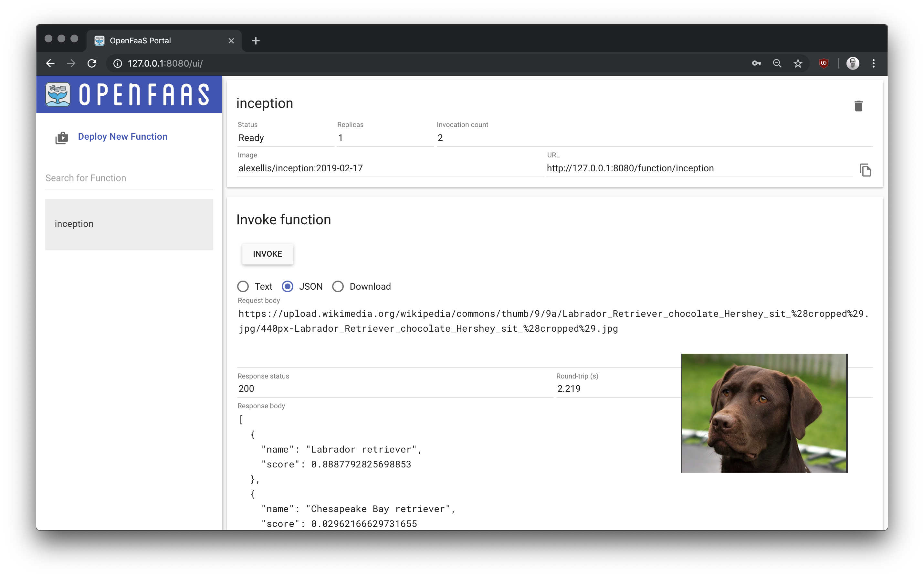Click the browser bookmark star icon
The width and height of the screenshot is (924, 578).
click(798, 63)
